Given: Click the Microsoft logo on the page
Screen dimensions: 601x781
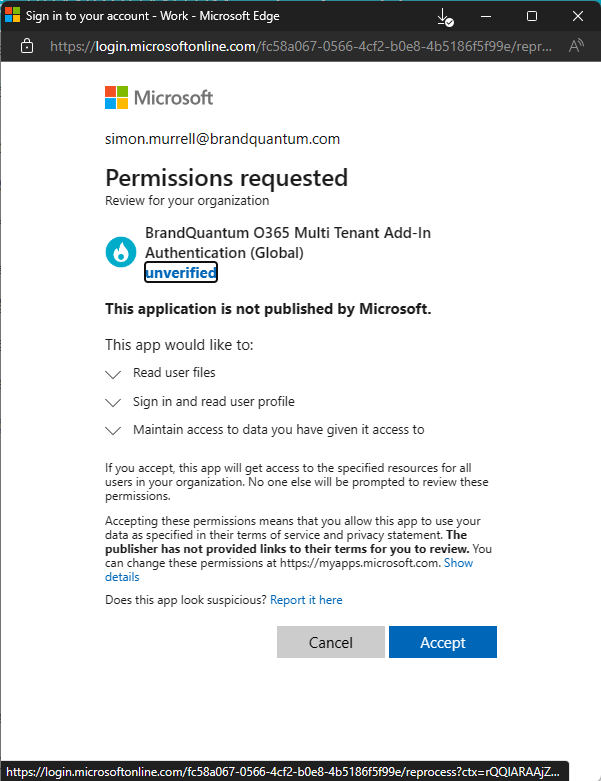Looking at the screenshot, I should coord(159,98).
